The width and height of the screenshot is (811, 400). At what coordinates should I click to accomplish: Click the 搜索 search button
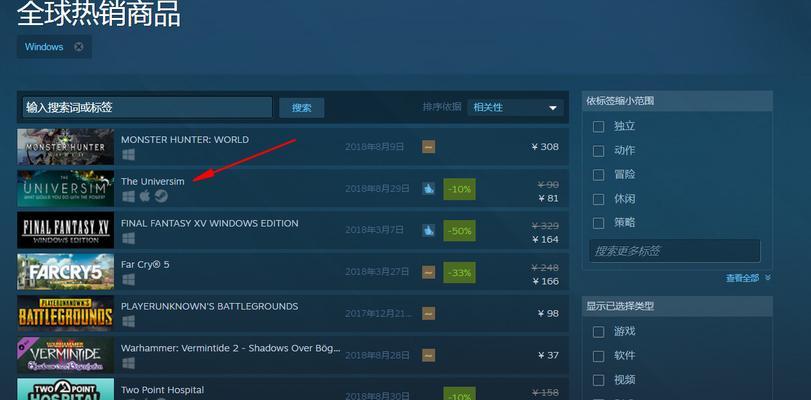click(x=302, y=108)
